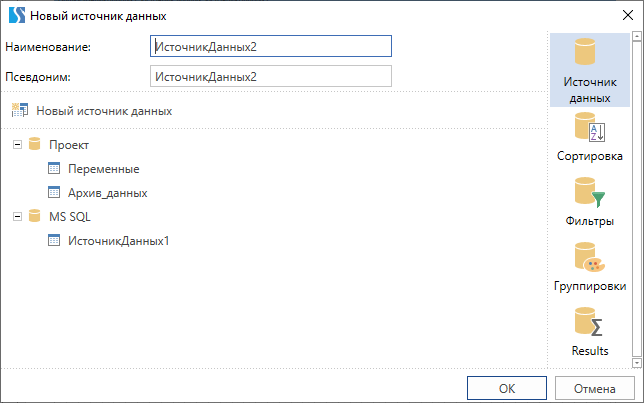Click the Архив_данных table icon
This screenshot has height=403, width=644.
point(55,193)
